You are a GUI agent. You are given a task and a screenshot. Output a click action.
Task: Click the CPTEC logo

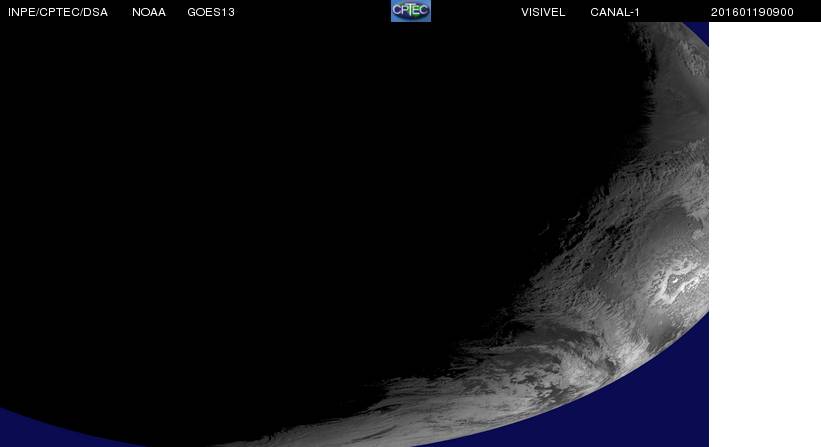coord(410,11)
